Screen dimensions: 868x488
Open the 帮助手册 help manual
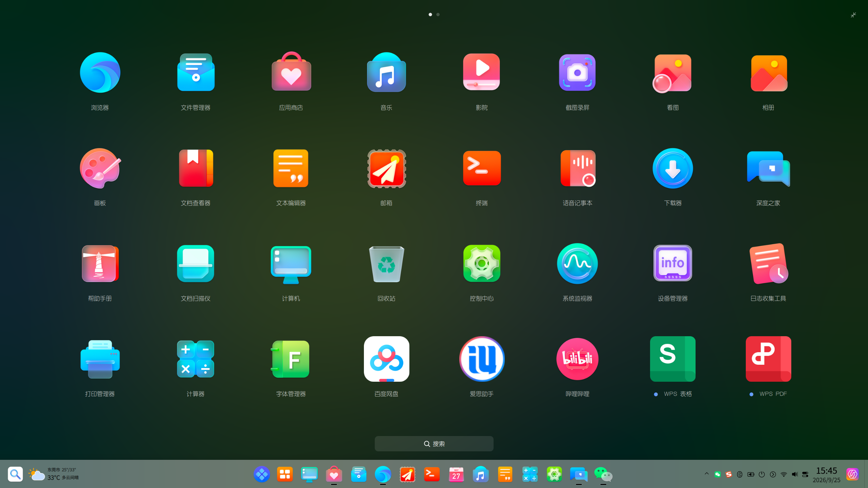pyautogui.click(x=100, y=264)
